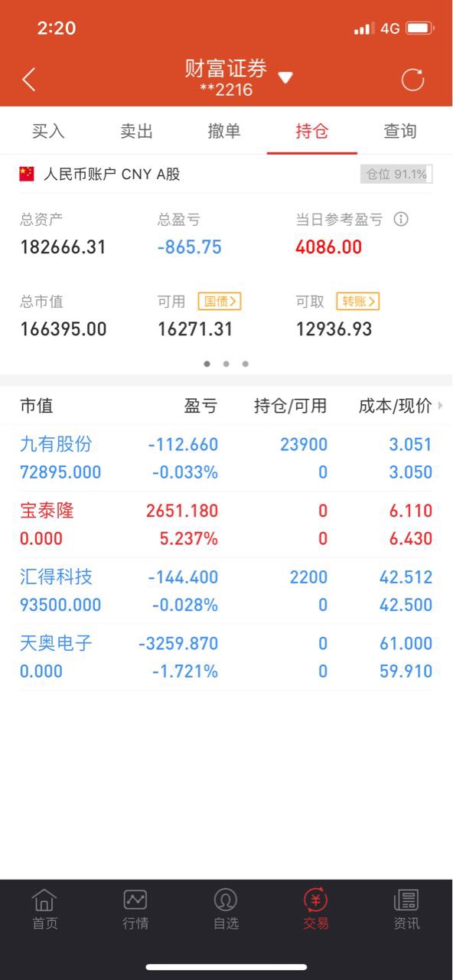The image size is (453, 980).
Task: Tap the page indicator dots
Action: point(226,364)
